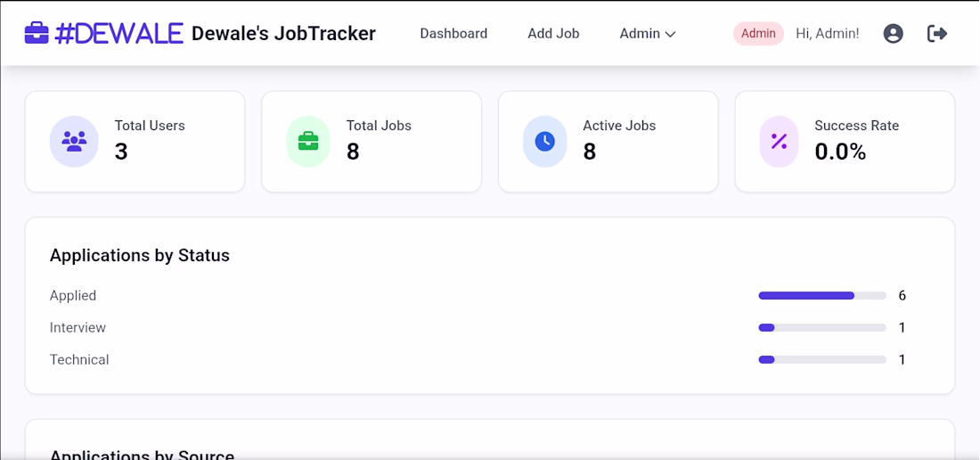This screenshot has height=460, width=980.
Task: Click the Active Jobs clock icon
Action: 545,141
